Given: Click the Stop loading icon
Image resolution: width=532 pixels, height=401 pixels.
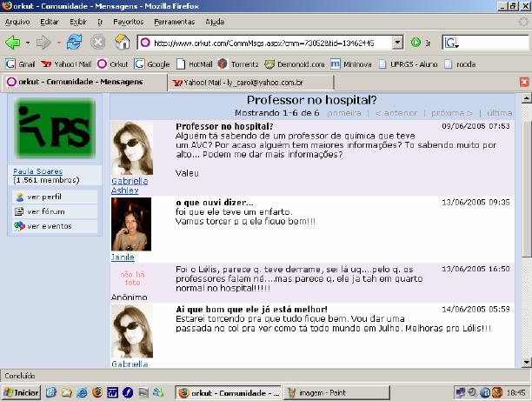Looking at the screenshot, I should tap(98, 42).
